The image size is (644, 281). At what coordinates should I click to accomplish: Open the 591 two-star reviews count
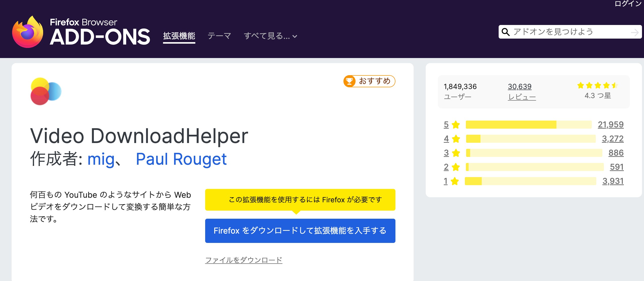pyautogui.click(x=617, y=167)
